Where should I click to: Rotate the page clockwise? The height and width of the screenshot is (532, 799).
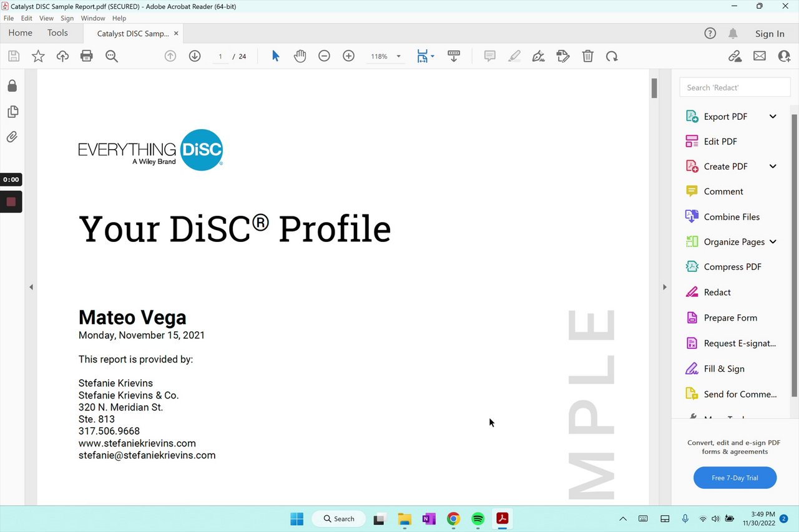click(612, 56)
